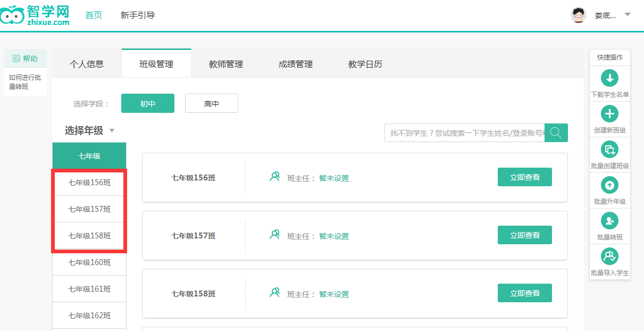Open the 教师管理 tab
The width and height of the screenshot is (644, 331).
tap(226, 64)
